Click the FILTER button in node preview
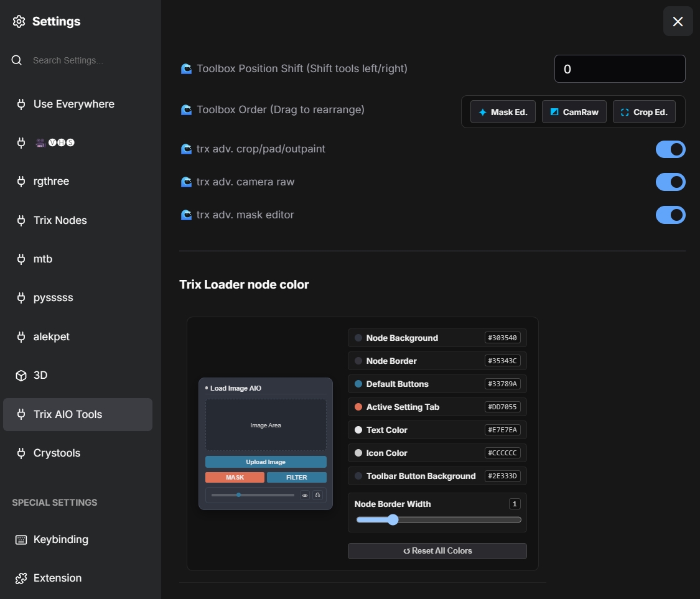700x599 pixels. (296, 477)
